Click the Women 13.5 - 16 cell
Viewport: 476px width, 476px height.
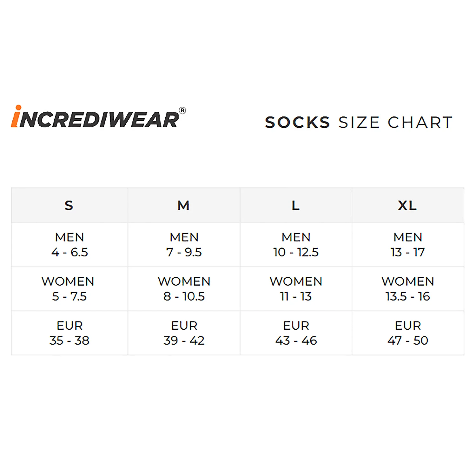coord(408,289)
